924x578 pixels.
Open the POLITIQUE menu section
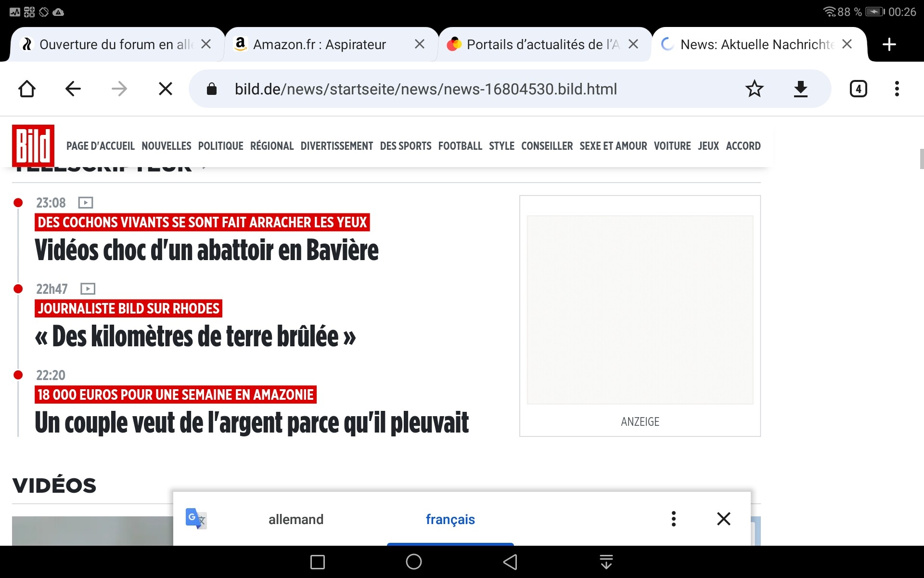pos(220,146)
